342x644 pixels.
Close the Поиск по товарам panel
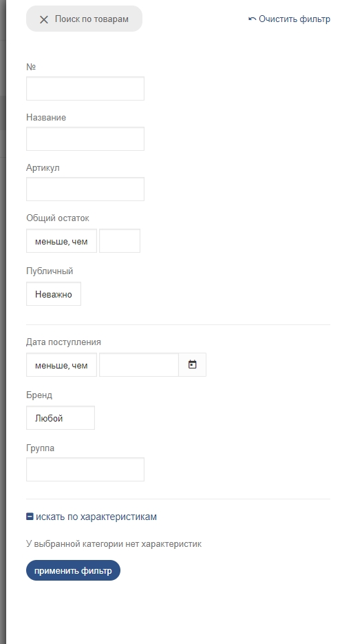coord(44,19)
